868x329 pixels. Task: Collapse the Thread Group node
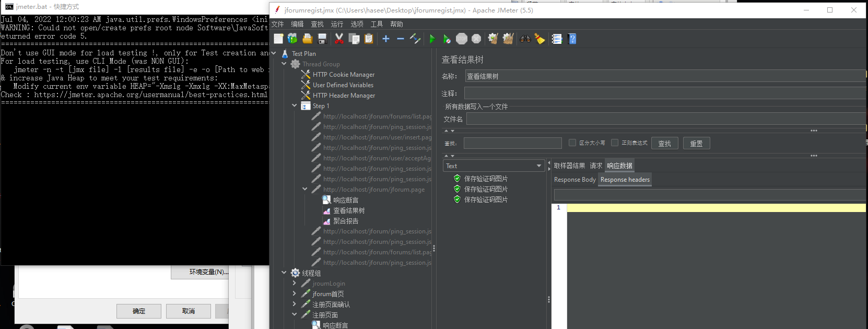(284, 64)
